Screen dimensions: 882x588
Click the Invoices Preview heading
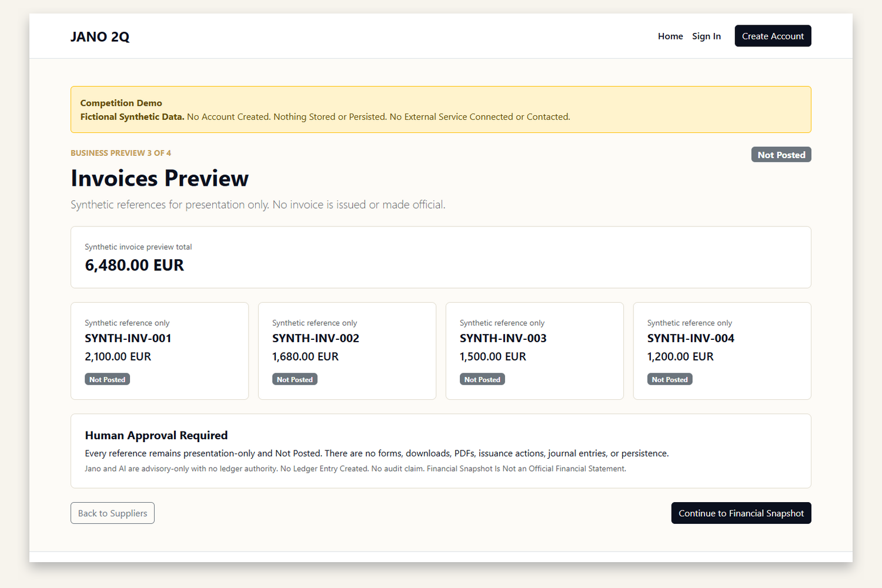tap(159, 178)
